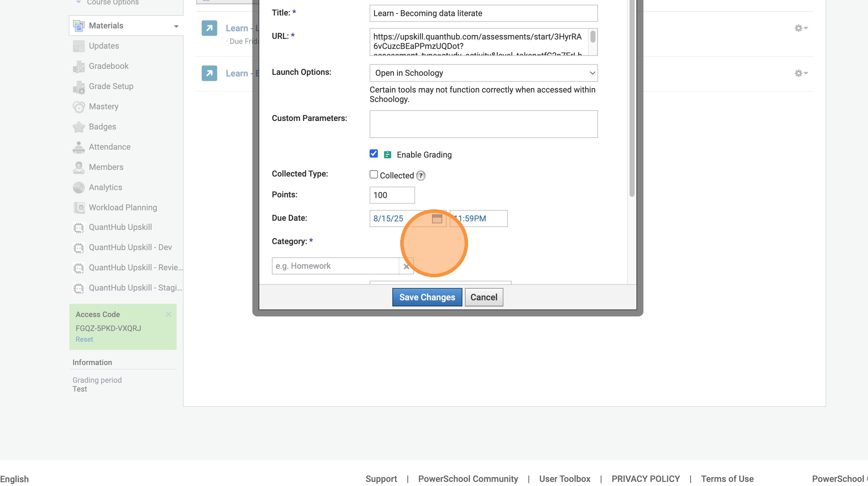
Task: Click the Collected help question mark icon
Action: 420,175
